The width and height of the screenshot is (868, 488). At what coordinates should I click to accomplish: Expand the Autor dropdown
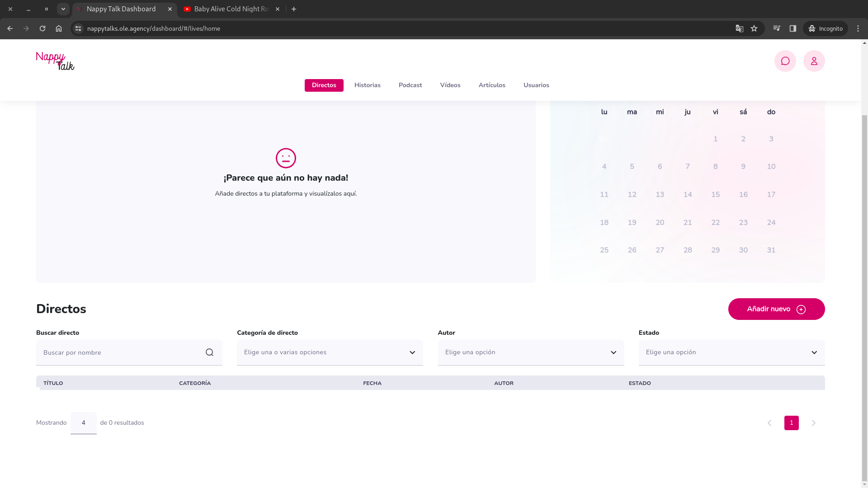[x=531, y=352]
